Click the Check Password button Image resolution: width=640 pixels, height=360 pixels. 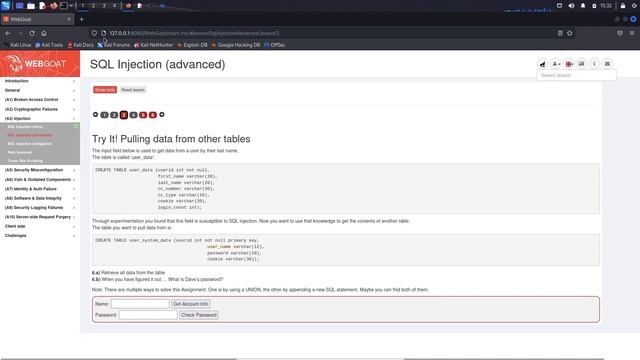pos(199,315)
